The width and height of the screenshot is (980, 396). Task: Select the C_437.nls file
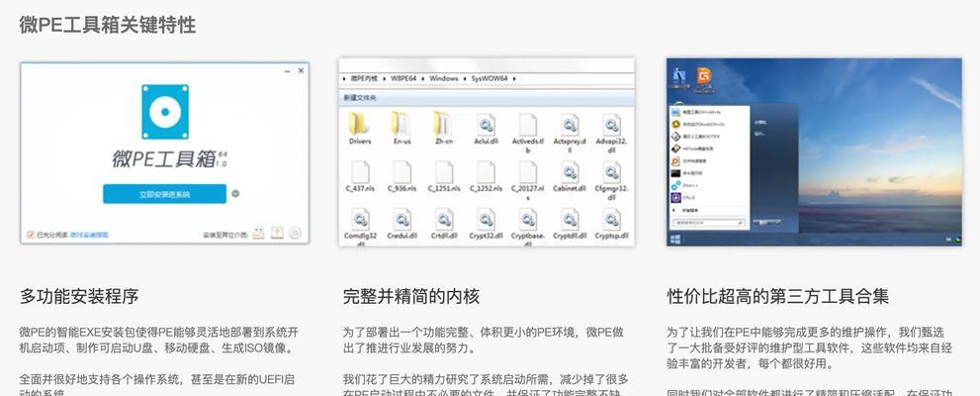[x=360, y=176]
